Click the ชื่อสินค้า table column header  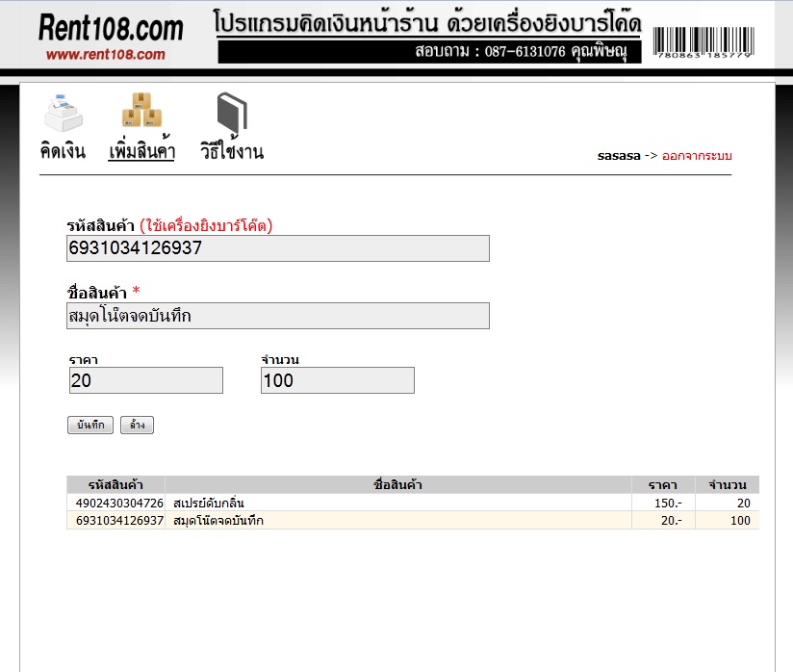click(x=397, y=484)
